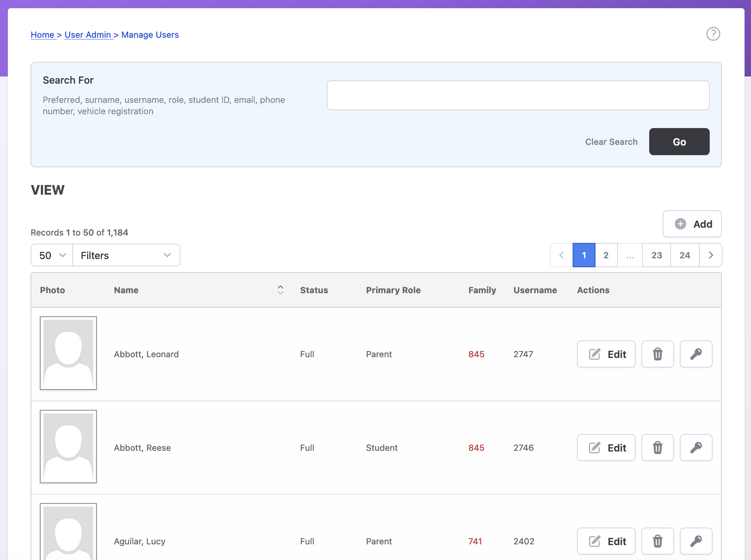The height and width of the screenshot is (560, 751).
Task: Click the name Aguilar, Lucy
Action: (140, 541)
